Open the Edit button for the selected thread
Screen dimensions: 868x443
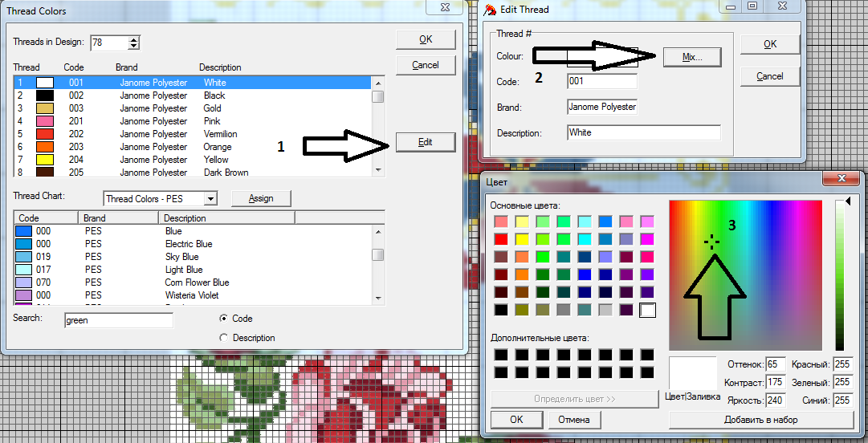426,142
